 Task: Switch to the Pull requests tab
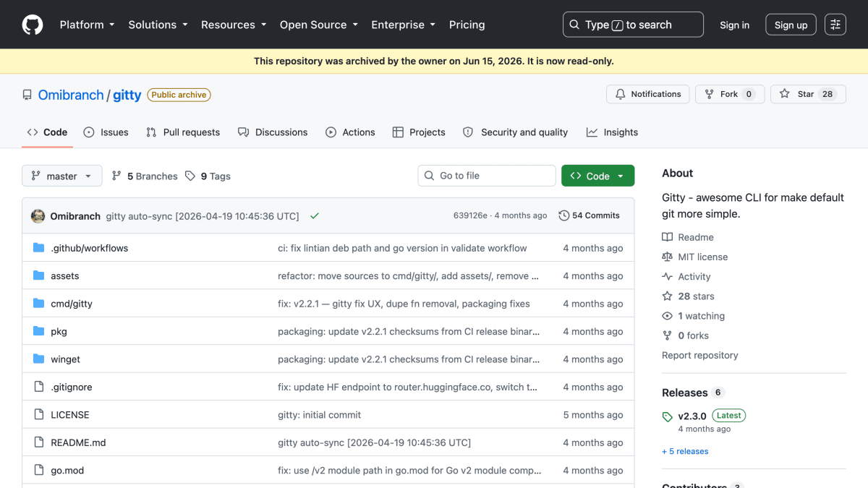click(x=182, y=132)
